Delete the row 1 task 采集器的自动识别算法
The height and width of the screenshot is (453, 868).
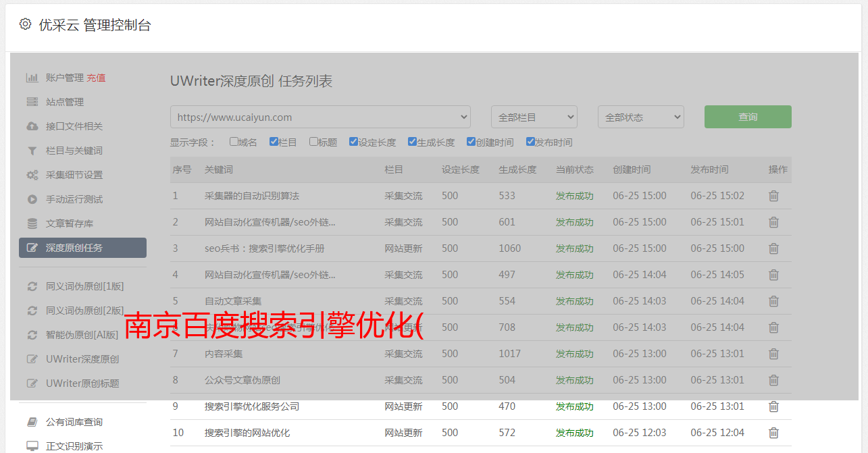click(773, 196)
